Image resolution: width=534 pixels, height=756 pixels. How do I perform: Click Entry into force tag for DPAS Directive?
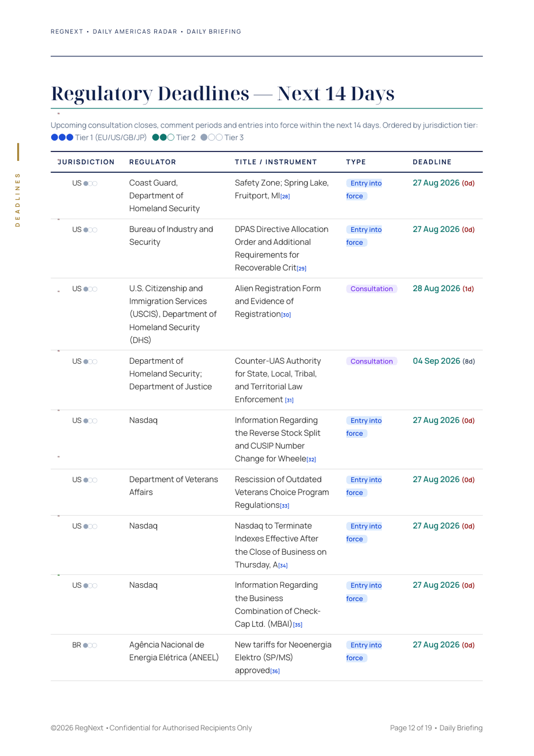click(x=364, y=236)
